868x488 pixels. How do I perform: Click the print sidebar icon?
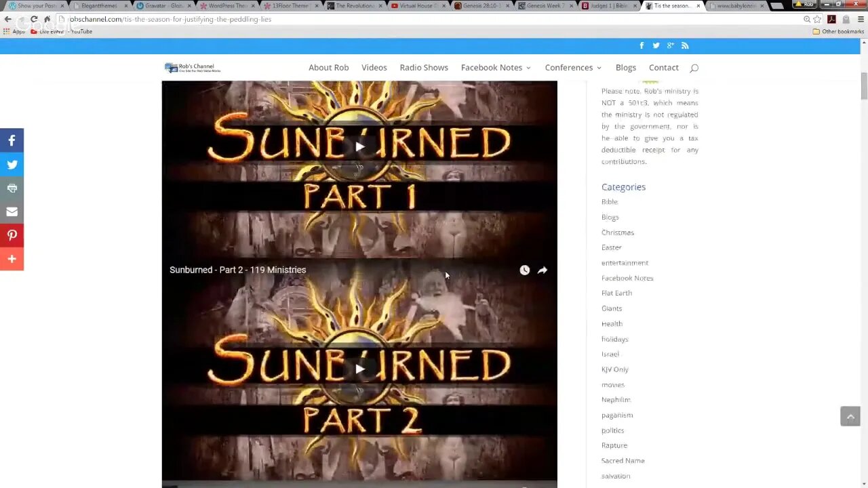(12, 188)
